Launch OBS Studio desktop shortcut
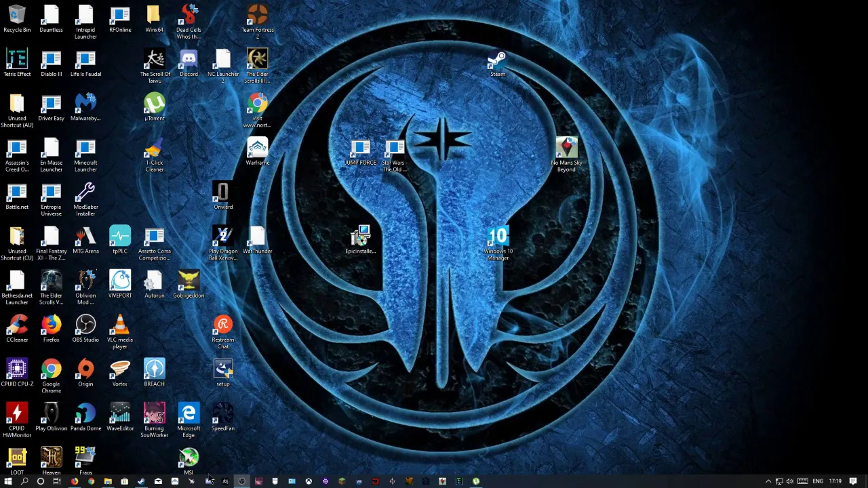 (85, 328)
